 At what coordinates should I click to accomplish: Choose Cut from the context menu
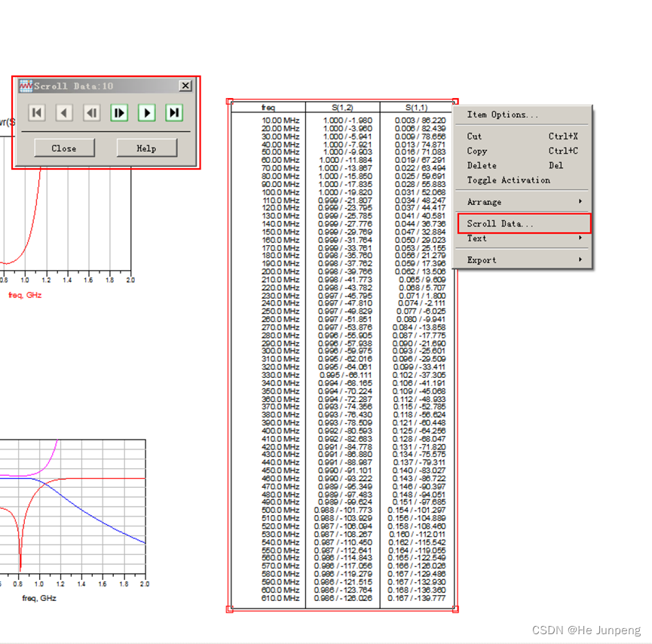click(473, 136)
